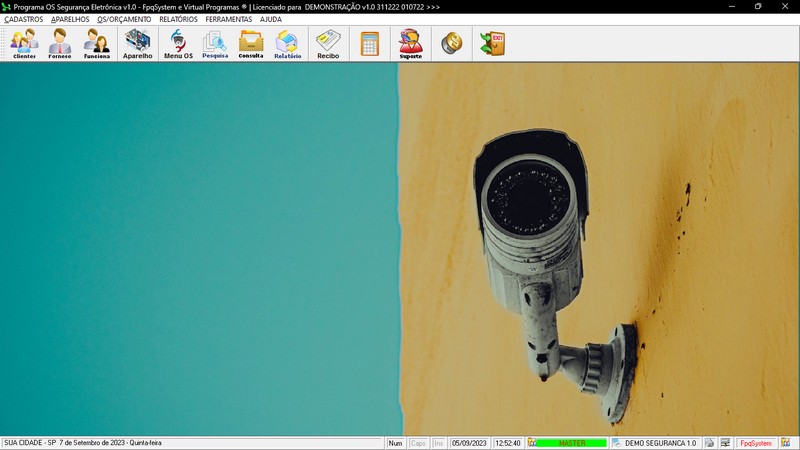Open the OS/ORÇAMENTO menu
The height and width of the screenshot is (450, 800).
[124, 19]
